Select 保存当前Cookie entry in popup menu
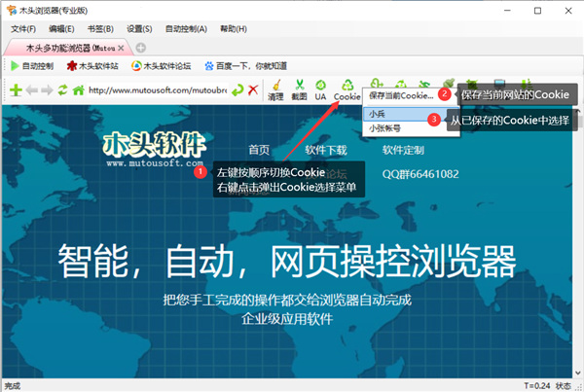Viewport: 584px width, 392px height. click(399, 95)
